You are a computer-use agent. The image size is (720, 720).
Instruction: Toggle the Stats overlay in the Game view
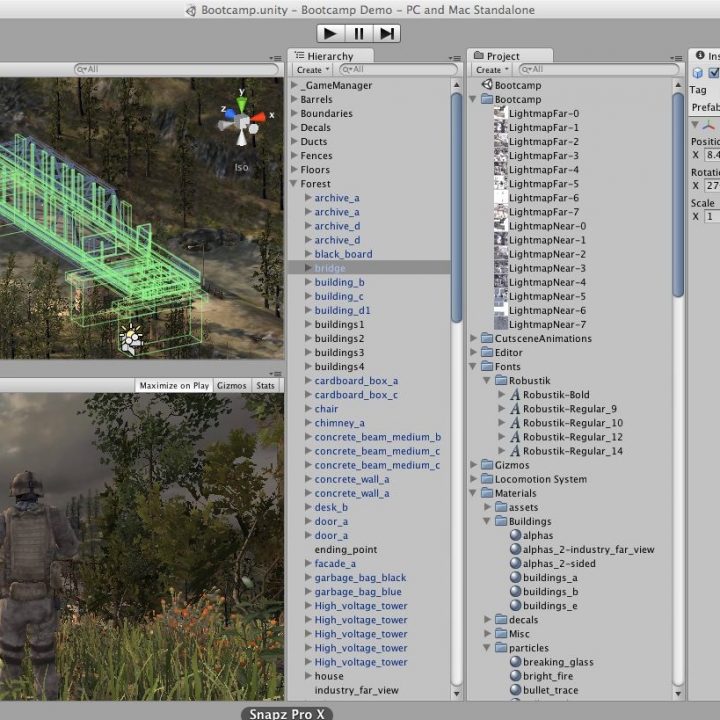pyautogui.click(x=265, y=386)
